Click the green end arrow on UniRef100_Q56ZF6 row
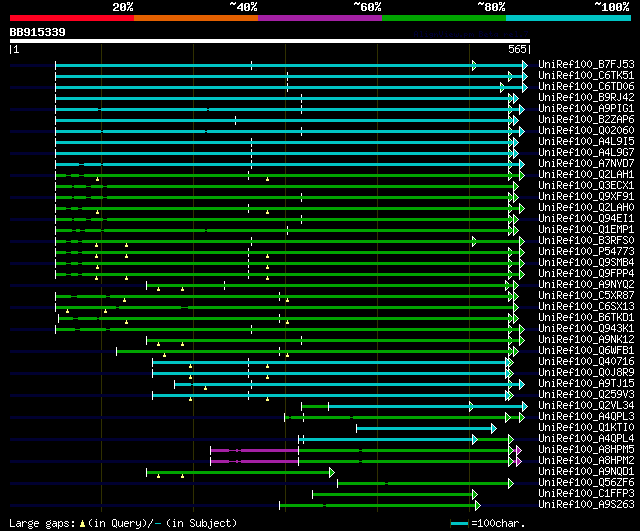Image resolution: width=640 pixels, height=531 pixels. [511, 484]
